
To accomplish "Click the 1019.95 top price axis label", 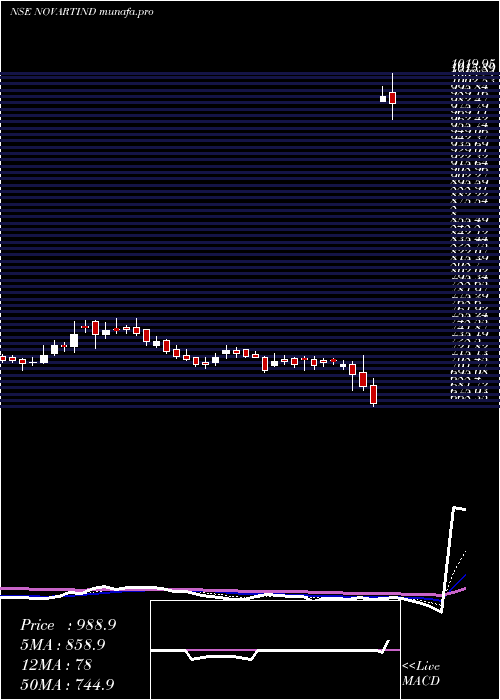I will (x=474, y=66).
